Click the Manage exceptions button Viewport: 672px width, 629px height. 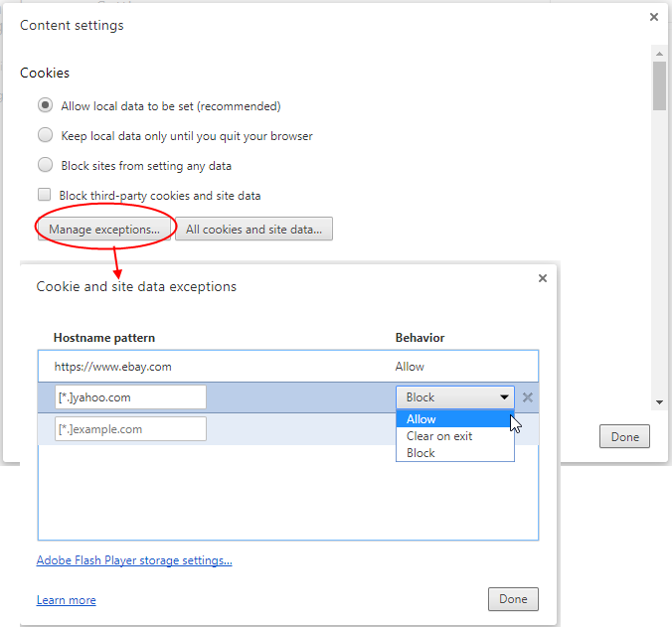[104, 229]
